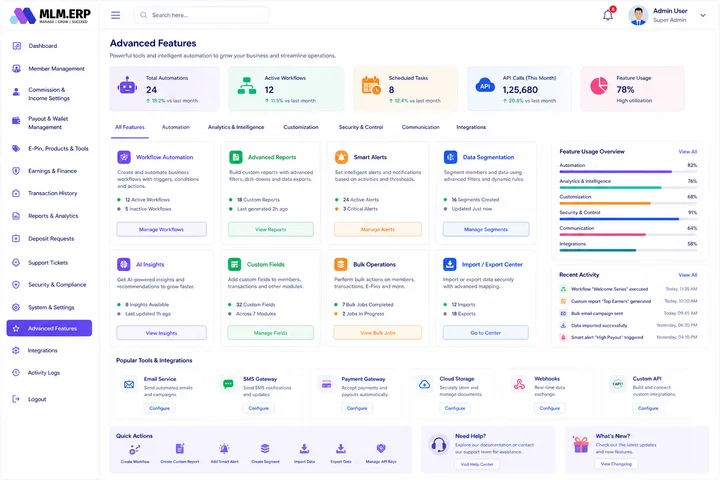Click the System & Settings gear icon
This screenshot has height=480, width=720.
pos(16,307)
